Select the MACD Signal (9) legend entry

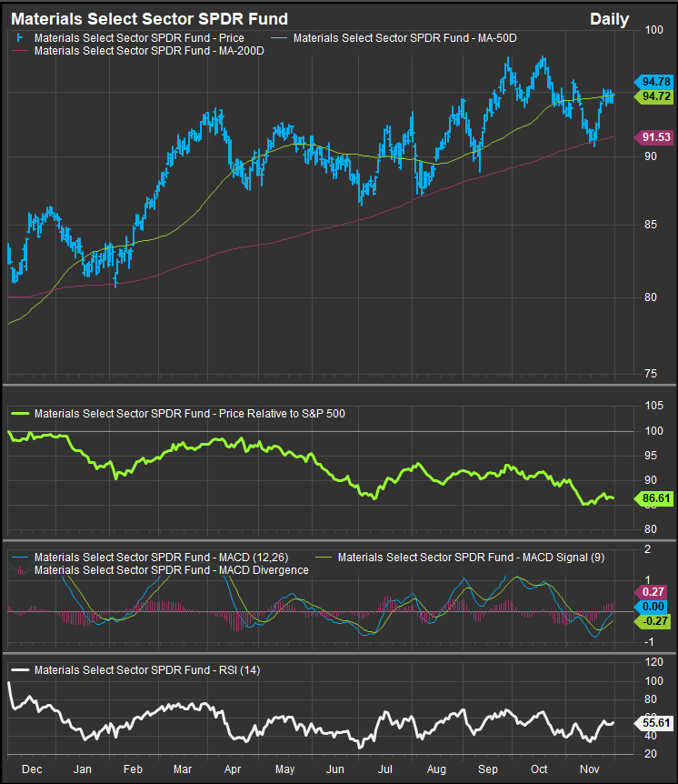(x=471, y=558)
